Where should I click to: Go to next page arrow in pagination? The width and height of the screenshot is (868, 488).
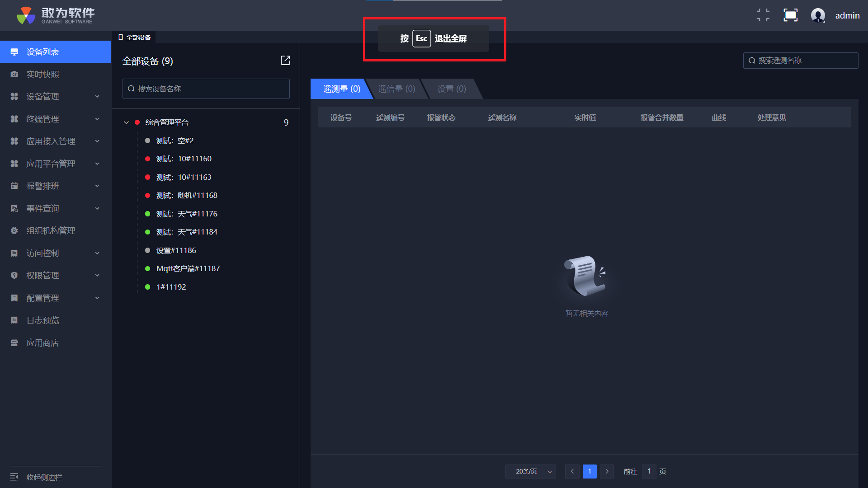click(607, 471)
